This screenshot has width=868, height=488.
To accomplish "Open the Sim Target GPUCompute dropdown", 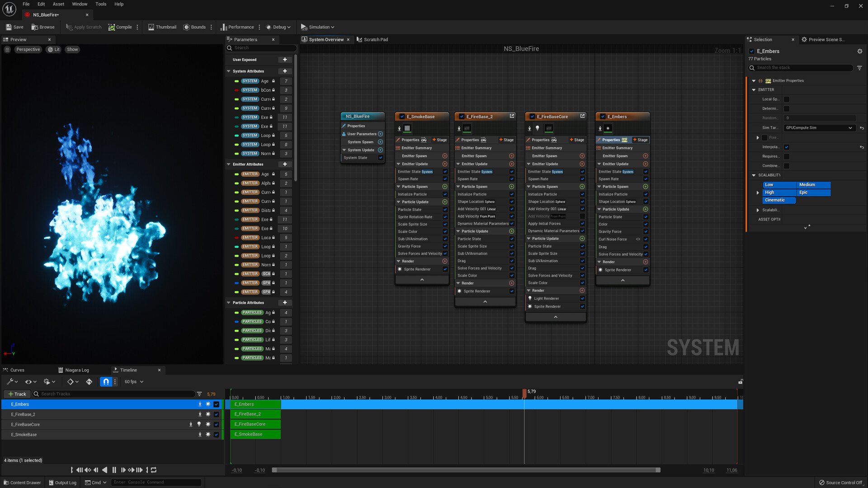I will 818,128.
